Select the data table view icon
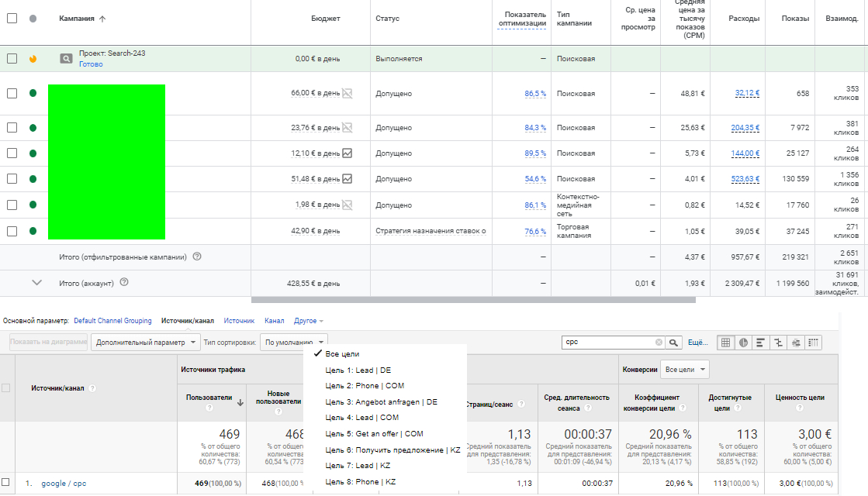The image size is (868, 496). click(x=725, y=342)
